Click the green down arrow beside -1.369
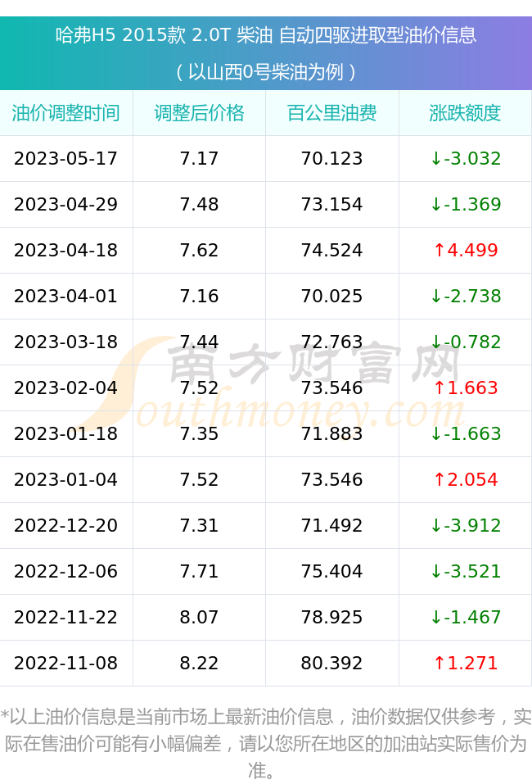The width and height of the screenshot is (532, 784). (436, 204)
